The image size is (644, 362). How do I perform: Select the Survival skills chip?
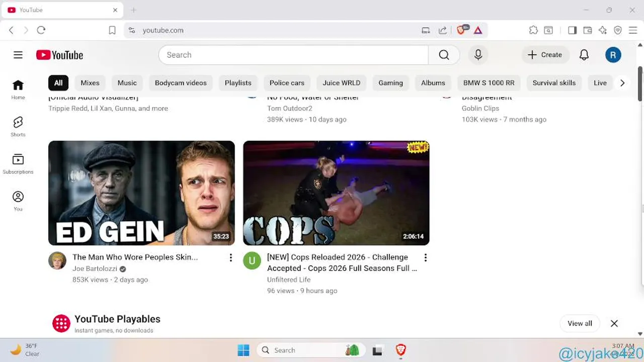pyautogui.click(x=554, y=83)
